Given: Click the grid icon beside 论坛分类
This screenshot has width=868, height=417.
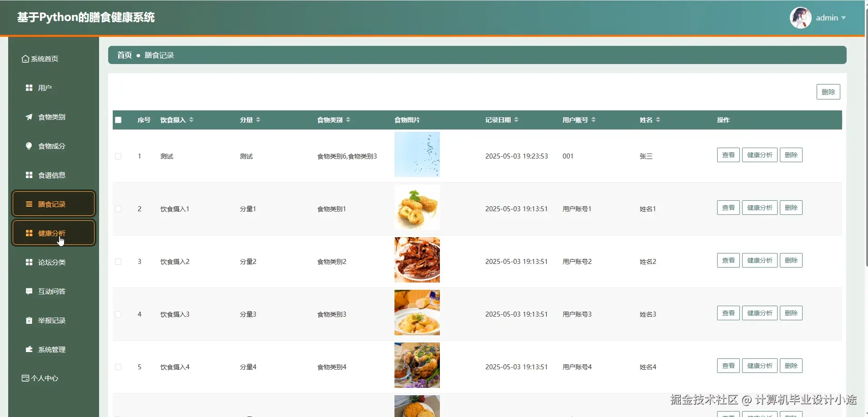Looking at the screenshot, I should 29,262.
